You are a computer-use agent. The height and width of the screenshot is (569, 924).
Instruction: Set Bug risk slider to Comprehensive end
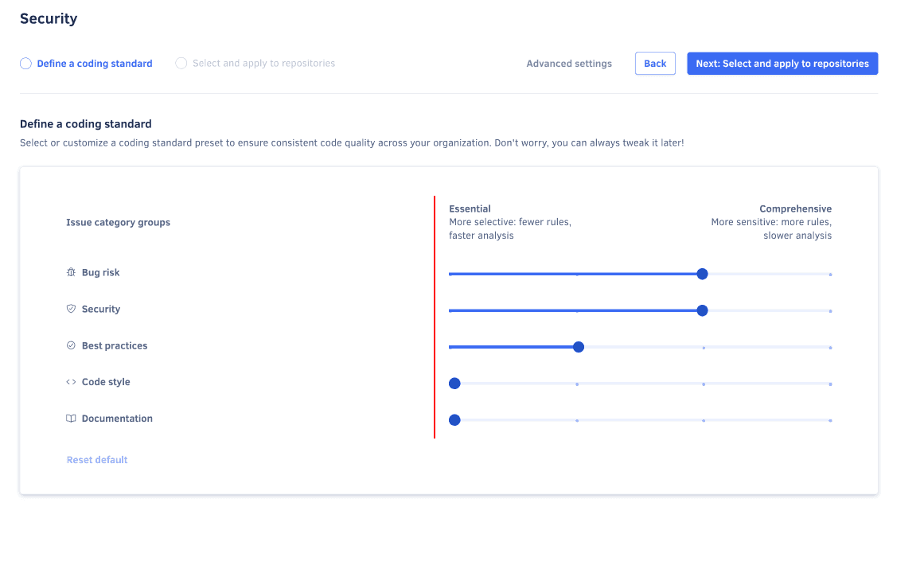pyautogui.click(x=830, y=274)
